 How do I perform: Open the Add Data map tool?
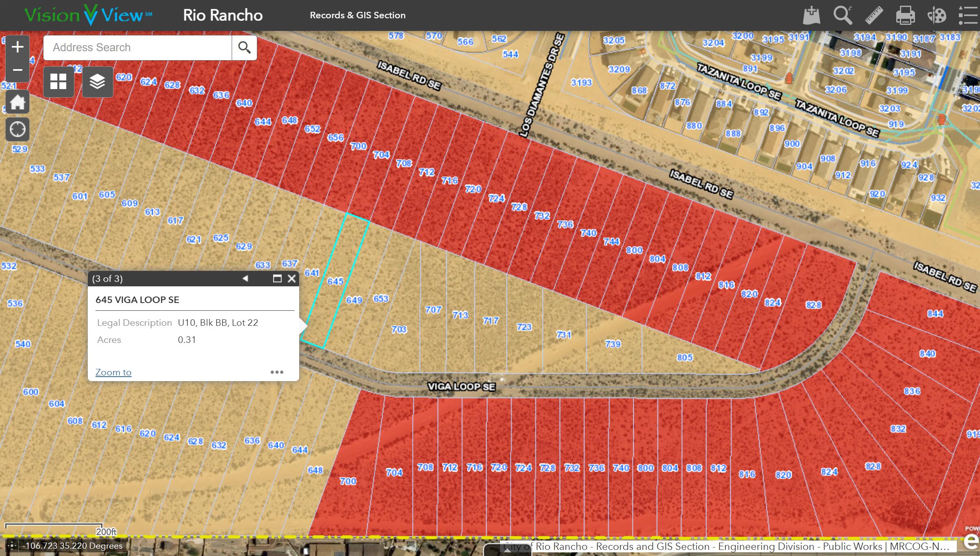pos(811,15)
